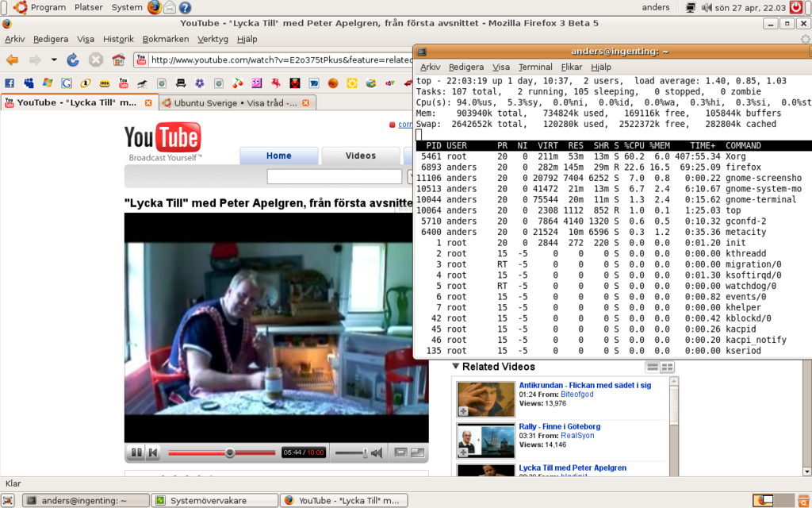The height and width of the screenshot is (508, 812).
Task: Switch the player to full screen mode
Action: 417,452
